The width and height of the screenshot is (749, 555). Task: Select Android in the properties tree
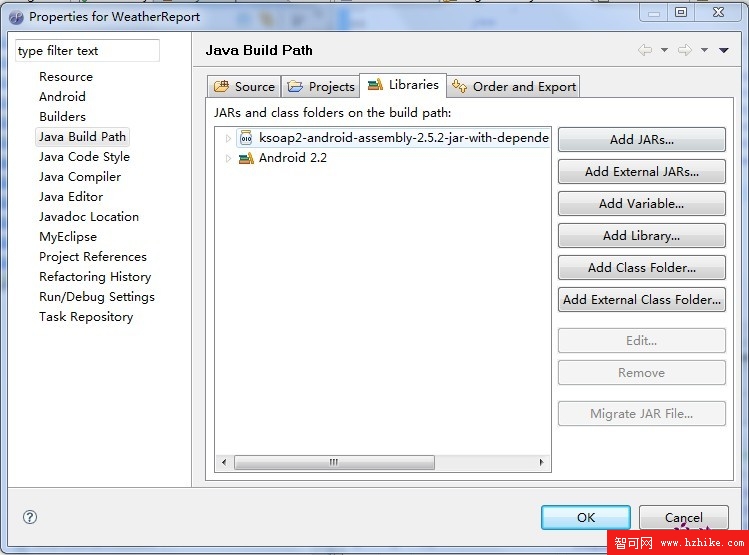tap(63, 97)
